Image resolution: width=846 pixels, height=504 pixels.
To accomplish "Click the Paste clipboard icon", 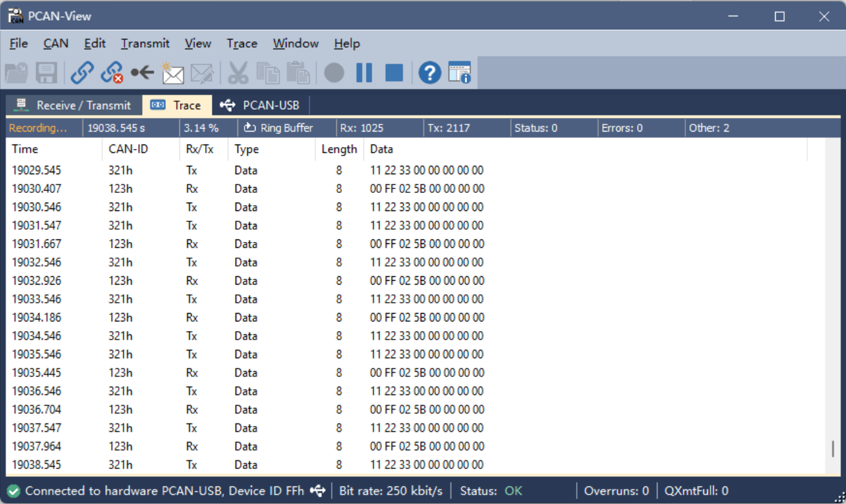I will (298, 73).
